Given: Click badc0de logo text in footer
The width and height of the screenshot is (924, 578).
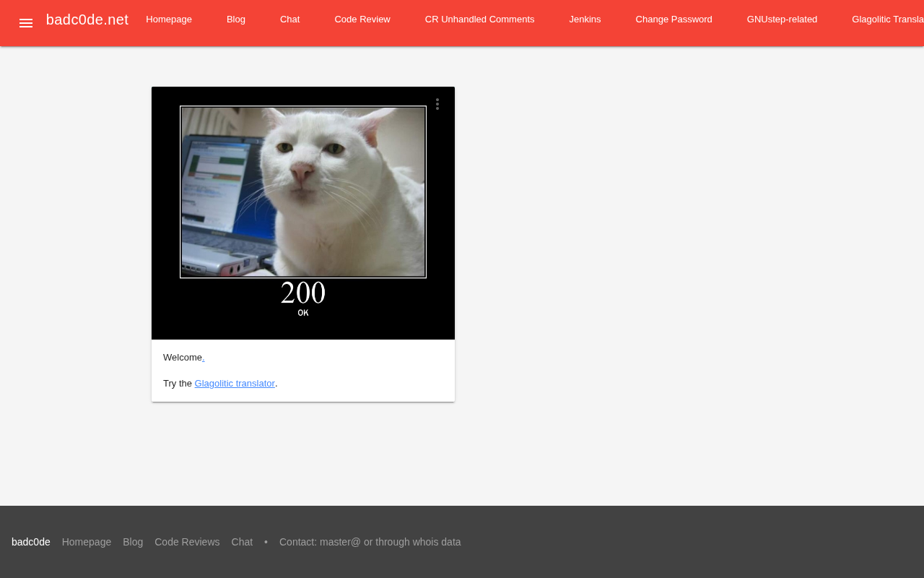Looking at the screenshot, I should pyautogui.click(x=31, y=542).
